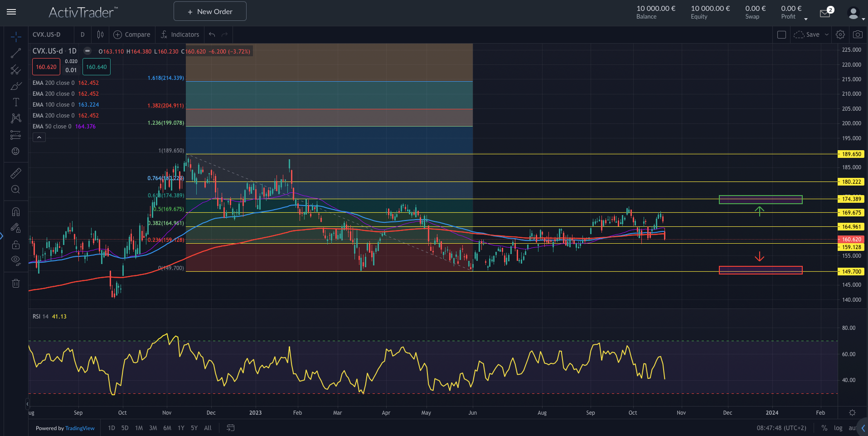The width and height of the screenshot is (868, 436).
Task: Select the Text annotation tool
Action: tap(16, 102)
